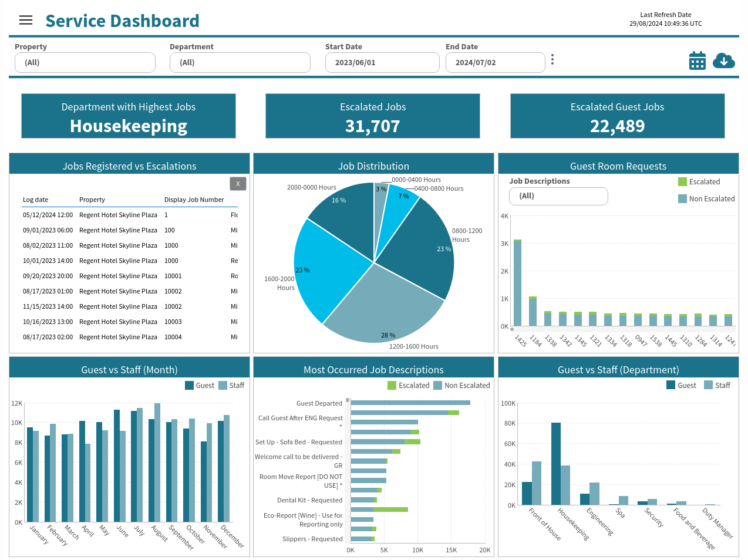748x560 pixels.
Task: Sort by Log date column header
Action: (35, 200)
